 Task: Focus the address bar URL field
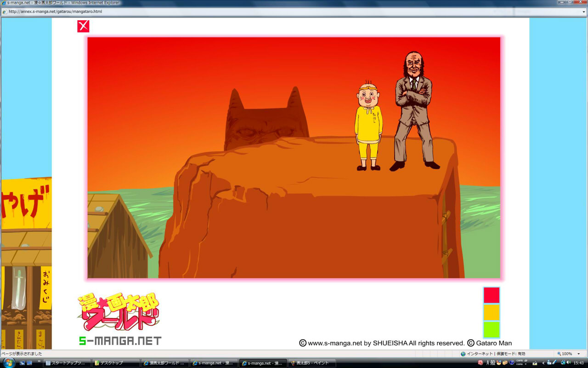pyautogui.click(x=294, y=11)
